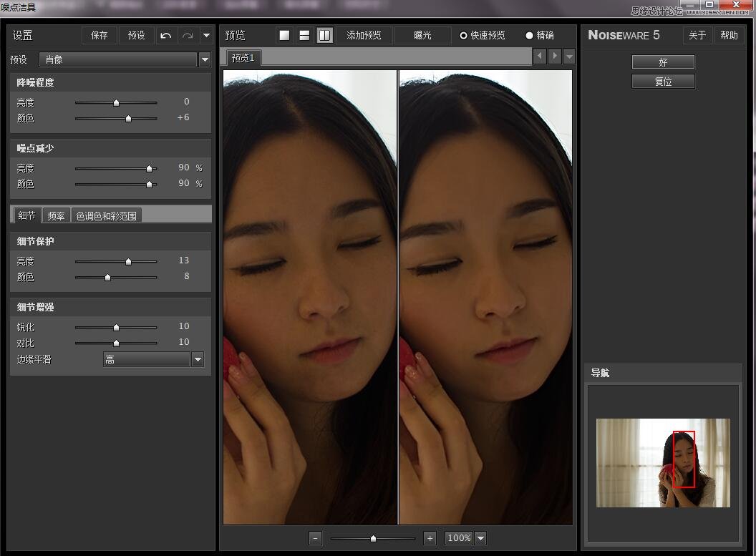The width and height of the screenshot is (756, 556).
Task: Open the 预设 肖像 preset dropdown
Action: pos(205,59)
